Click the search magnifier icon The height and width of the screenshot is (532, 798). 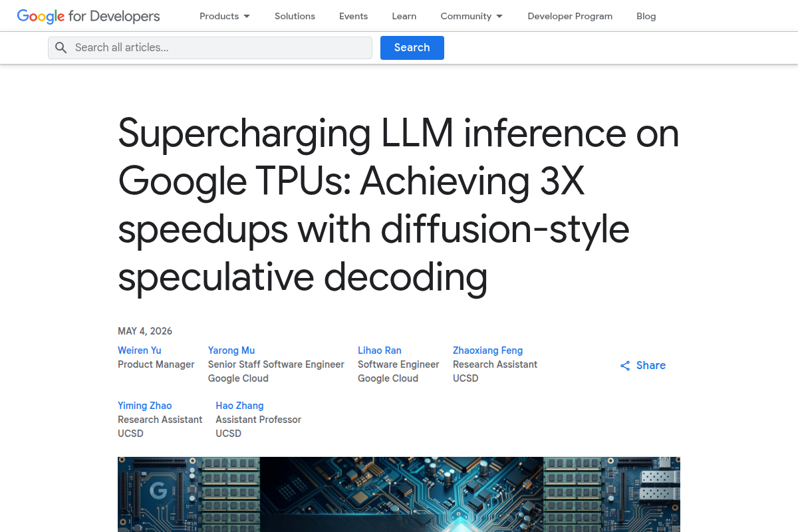click(61, 48)
